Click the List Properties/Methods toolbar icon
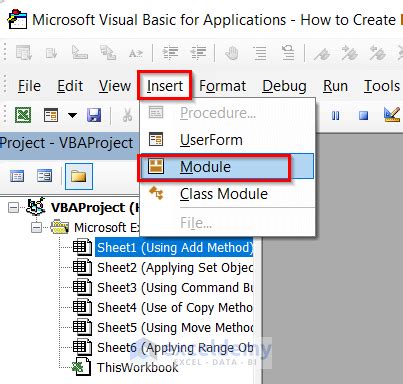 pos(23,52)
